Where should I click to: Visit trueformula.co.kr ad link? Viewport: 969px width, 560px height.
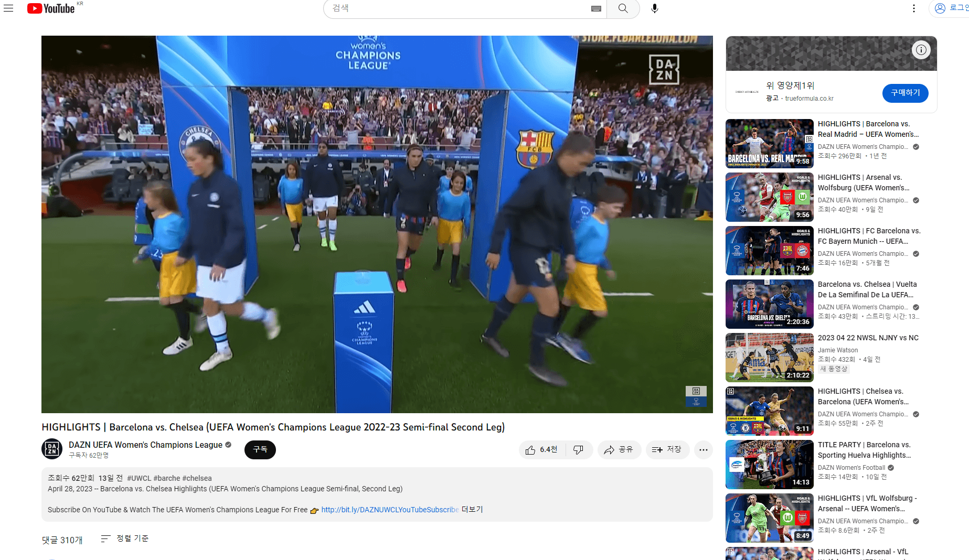point(809,99)
